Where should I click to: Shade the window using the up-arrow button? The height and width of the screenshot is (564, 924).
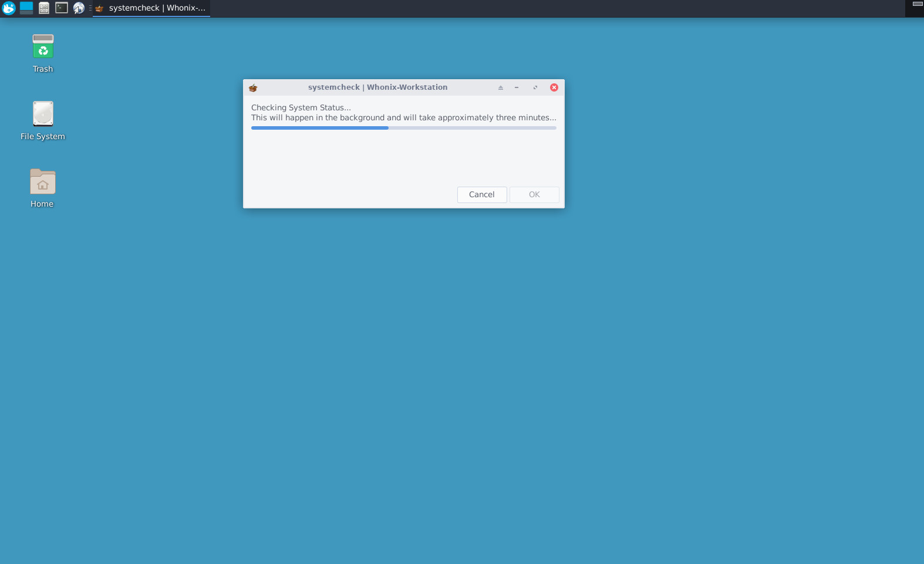point(501,87)
